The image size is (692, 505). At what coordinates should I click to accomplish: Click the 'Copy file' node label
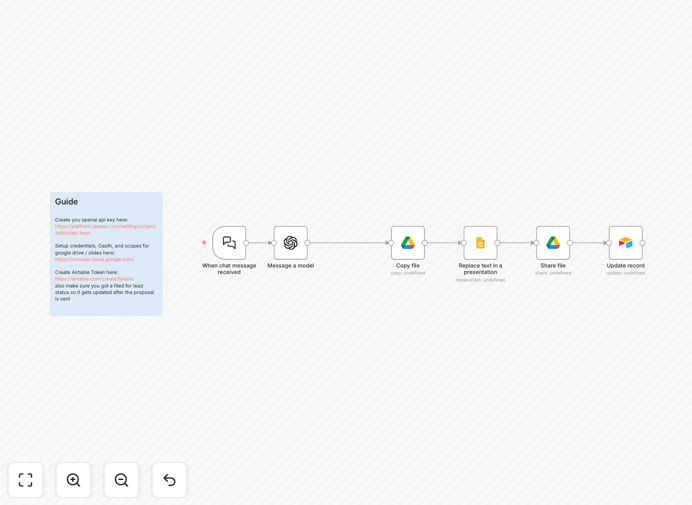point(408,266)
